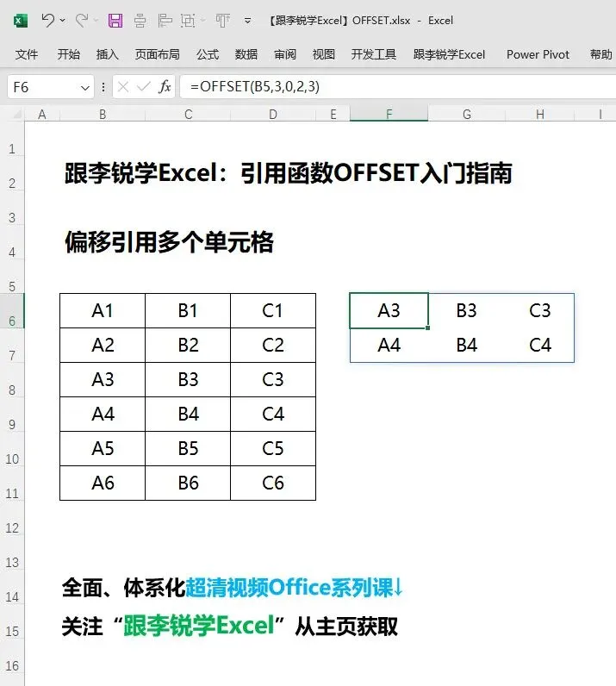This screenshot has width=616, height=686.
Task: Click the Undo arrow icon
Action: pos(47,20)
